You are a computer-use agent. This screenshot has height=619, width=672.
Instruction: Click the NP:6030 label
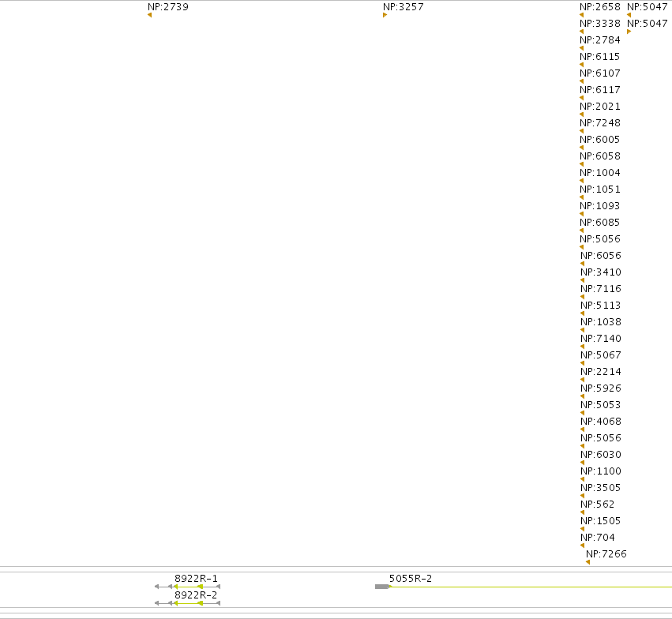[x=601, y=455]
